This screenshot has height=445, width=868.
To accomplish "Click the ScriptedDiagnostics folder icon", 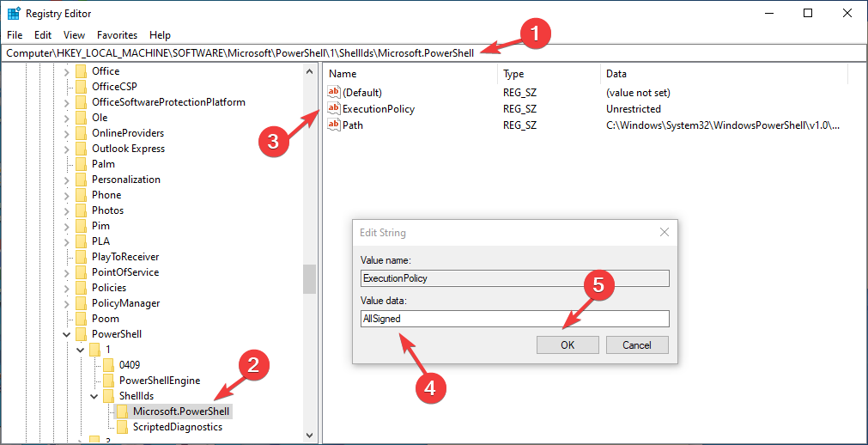I will pos(122,427).
